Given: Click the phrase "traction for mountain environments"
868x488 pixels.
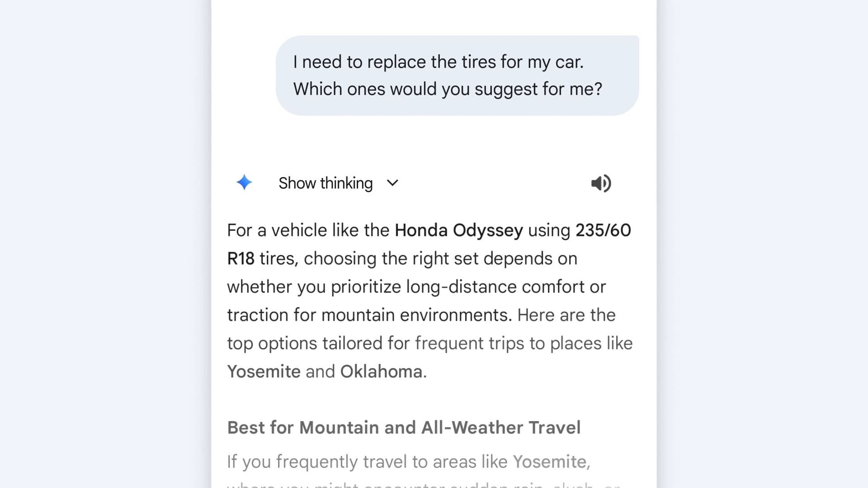Looking at the screenshot, I should tap(369, 315).
